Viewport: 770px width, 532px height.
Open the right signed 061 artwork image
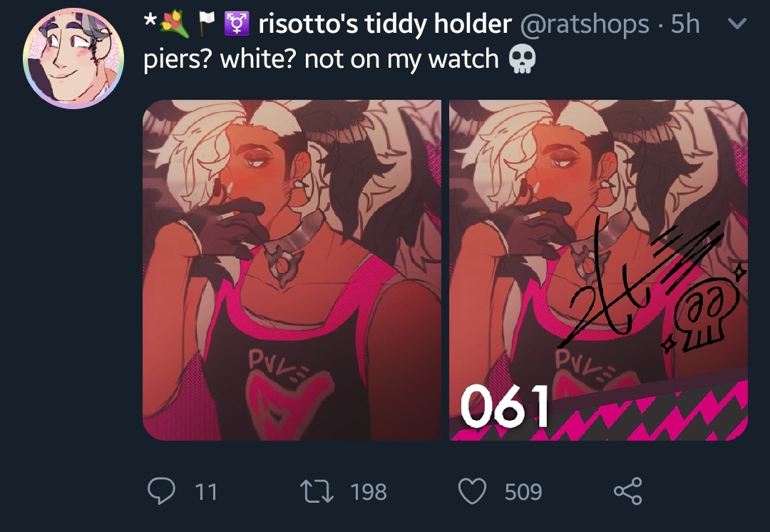coord(599,270)
